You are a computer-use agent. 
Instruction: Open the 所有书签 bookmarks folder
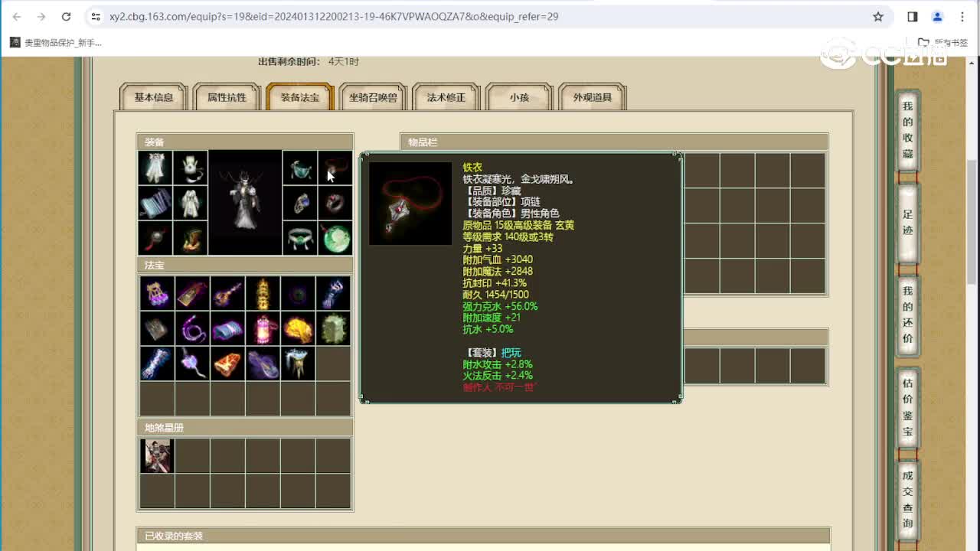click(x=943, y=43)
